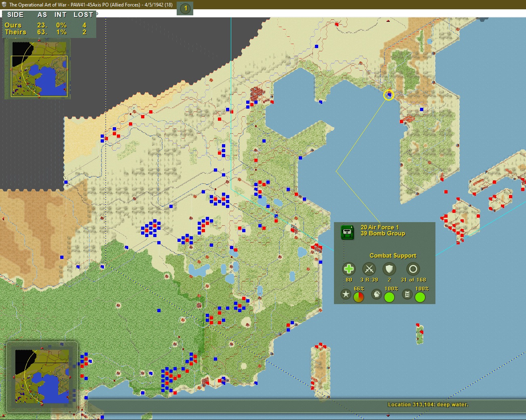Click the "2" defense value under the shield
Screen dimensions: 526x420
click(x=389, y=280)
